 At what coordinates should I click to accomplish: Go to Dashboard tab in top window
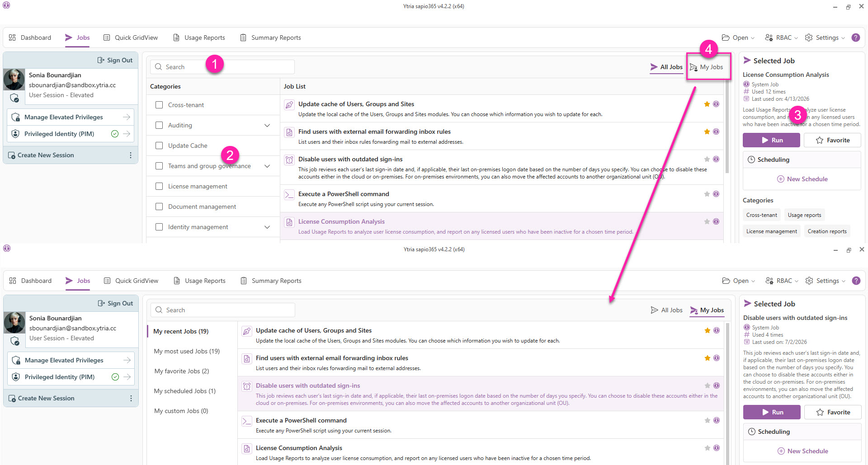point(30,38)
